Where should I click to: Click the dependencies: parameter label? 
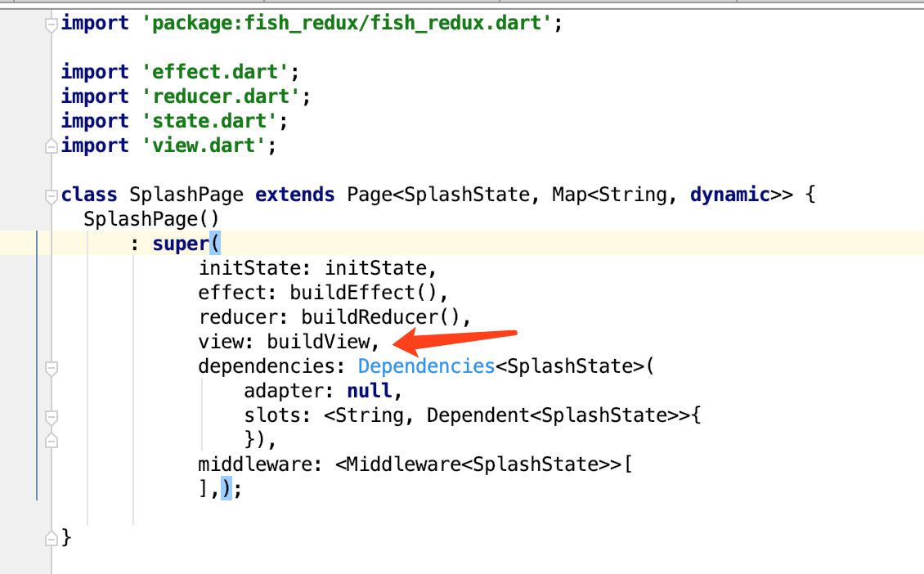tap(271, 366)
